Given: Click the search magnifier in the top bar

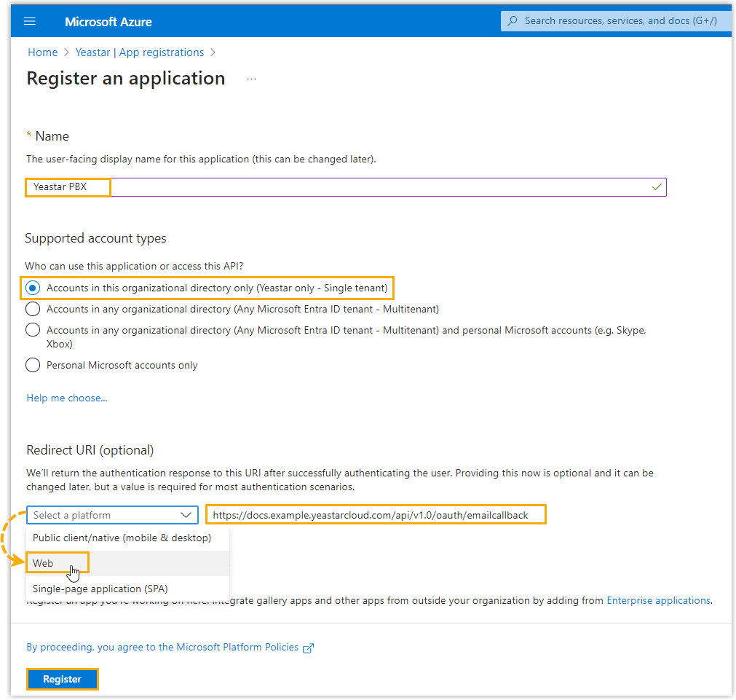Looking at the screenshot, I should pyautogui.click(x=514, y=20).
